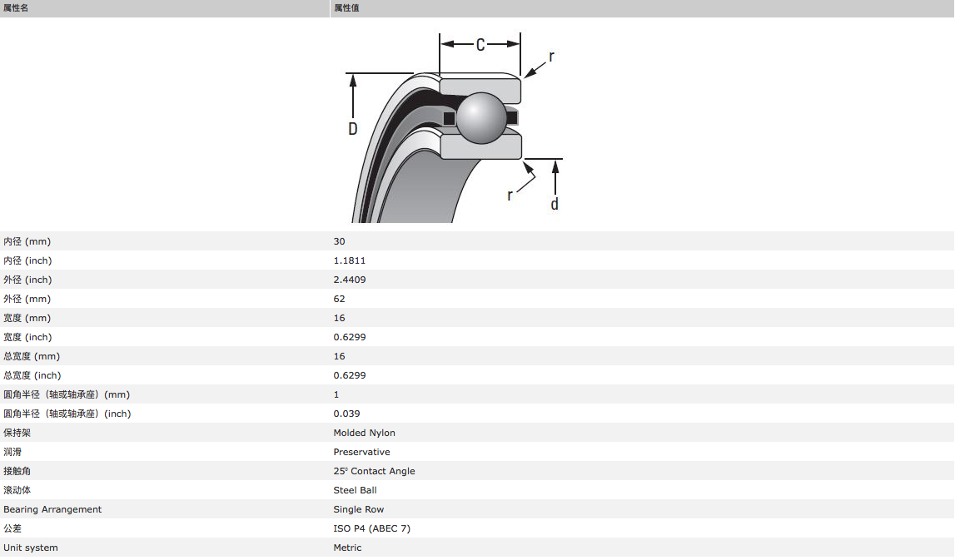The width and height of the screenshot is (960, 560).
Task: Select the Steel Ball value
Action: [x=355, y=490]
